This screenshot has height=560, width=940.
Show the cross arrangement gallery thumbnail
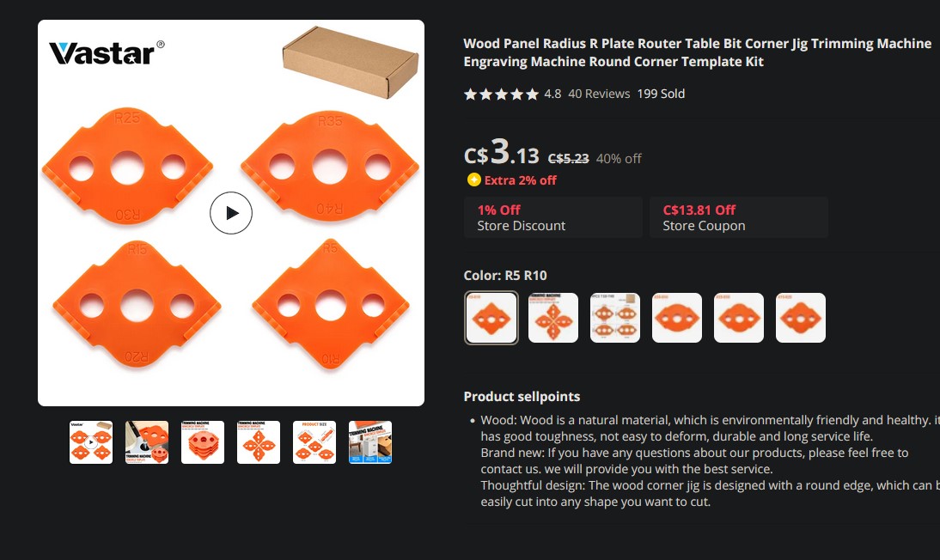(259, 442)
